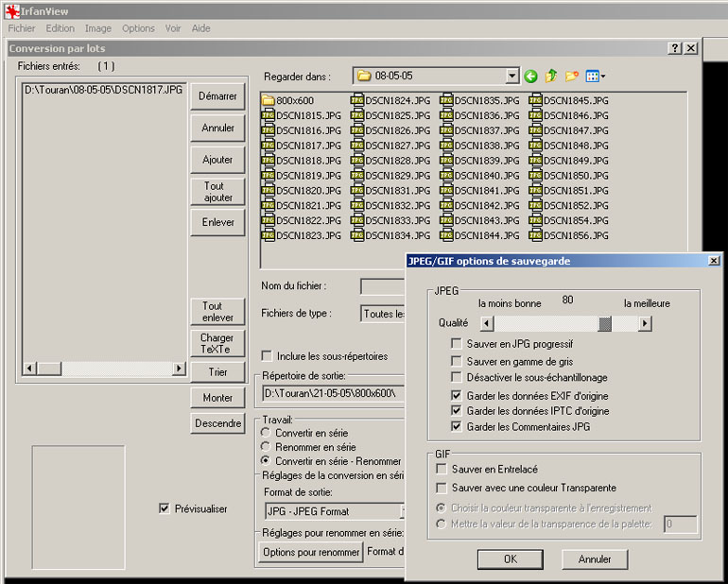Select the DSCN1816.JPG file icon
The height and width of the screenshot is (584, 728).
point(268,130)
